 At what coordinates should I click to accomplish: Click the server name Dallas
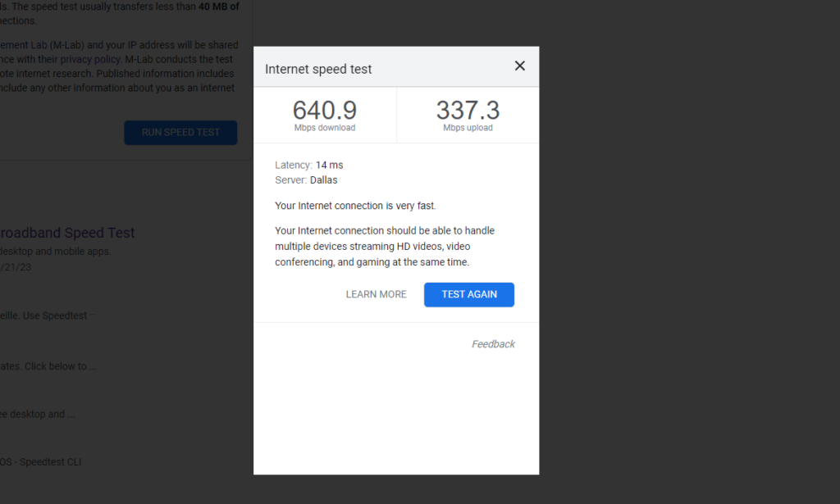tap(323, 179)
